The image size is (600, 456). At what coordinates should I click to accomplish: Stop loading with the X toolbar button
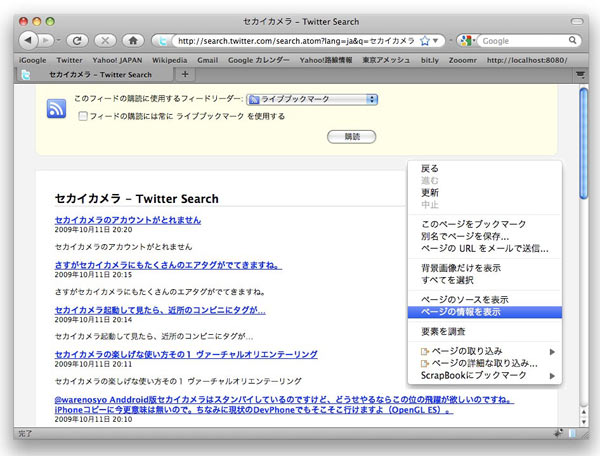(105, 40)
